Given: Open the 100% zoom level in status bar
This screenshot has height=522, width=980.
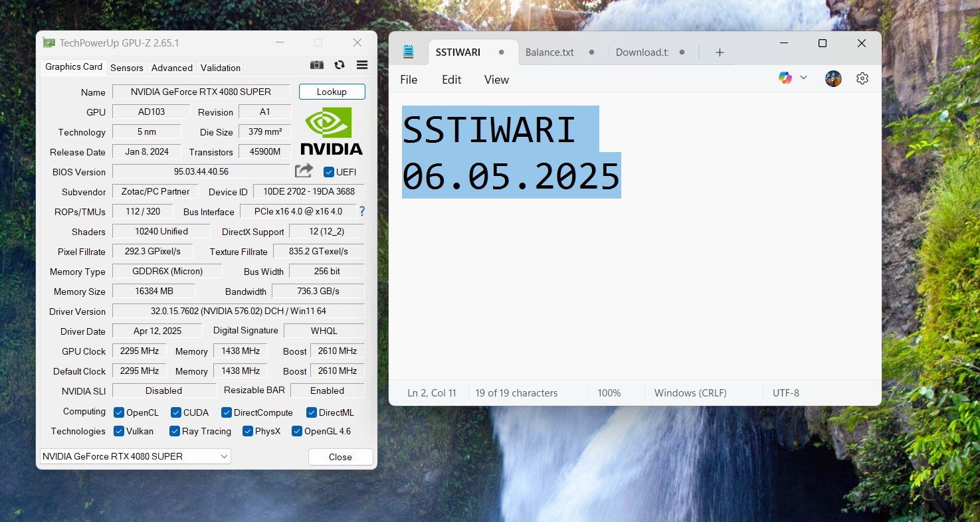Looking at the screenshot, I should click(609, 393).
